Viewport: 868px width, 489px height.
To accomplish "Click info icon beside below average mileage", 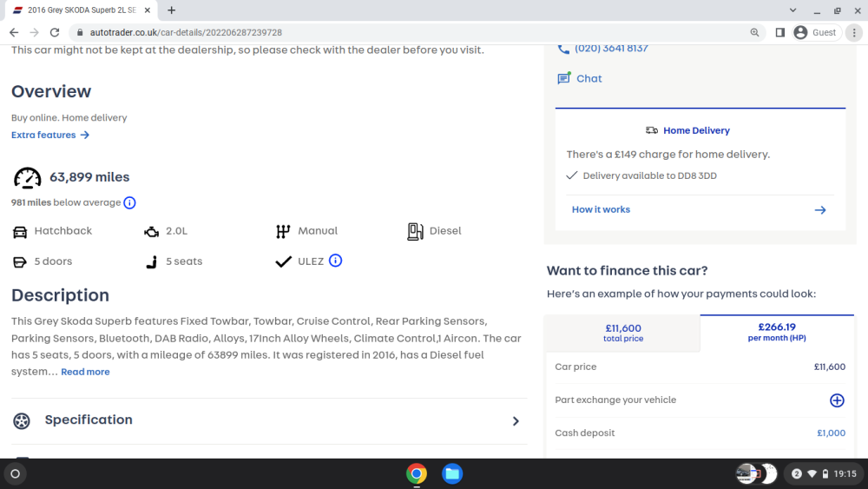I will pyautogui.click(x=129, y=202).
